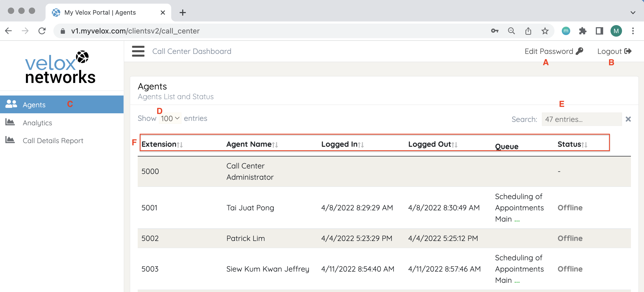
Task: Select Analytics in the sidebar
Action: click(x=37, y=123)
